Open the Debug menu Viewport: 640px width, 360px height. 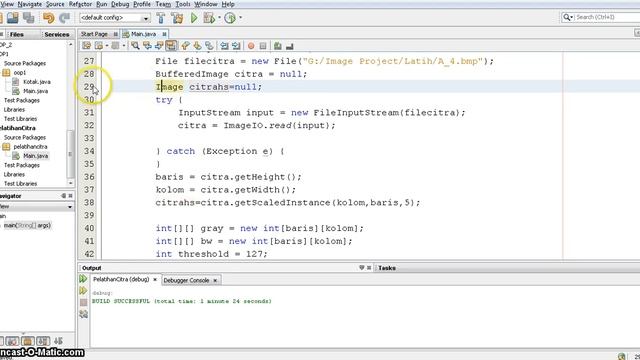tap(120, 4)
